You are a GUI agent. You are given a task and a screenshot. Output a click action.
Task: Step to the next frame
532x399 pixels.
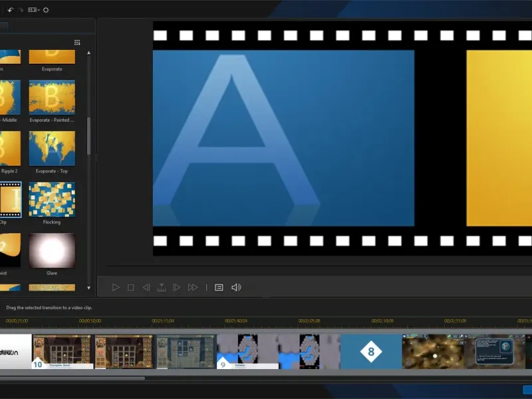pyautogui.click(x=176, y=287)
